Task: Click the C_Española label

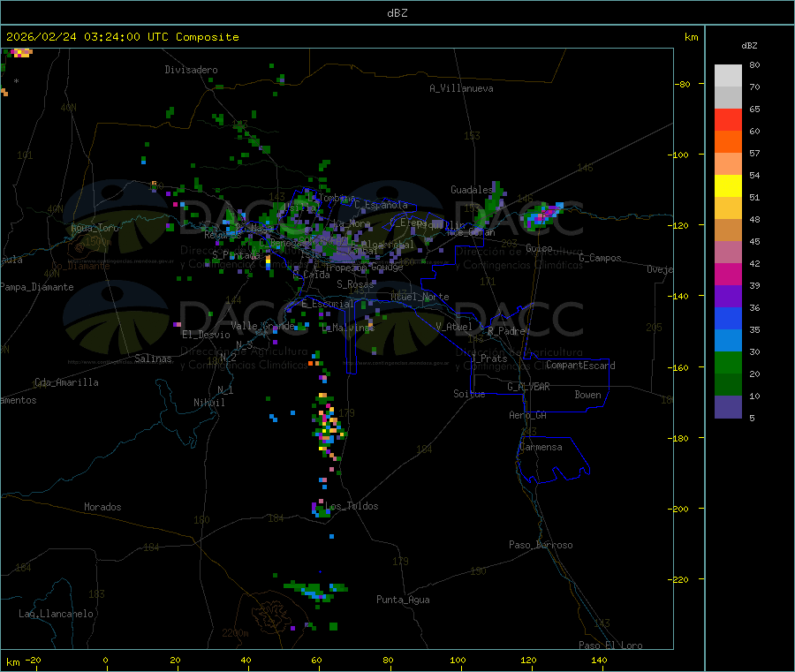Action: 381,205
